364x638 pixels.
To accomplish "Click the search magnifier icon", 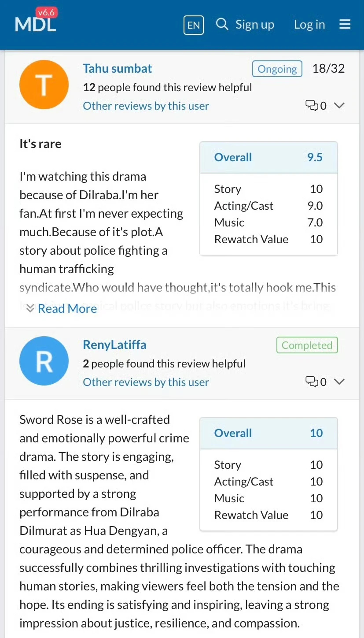I will (222, 24).
